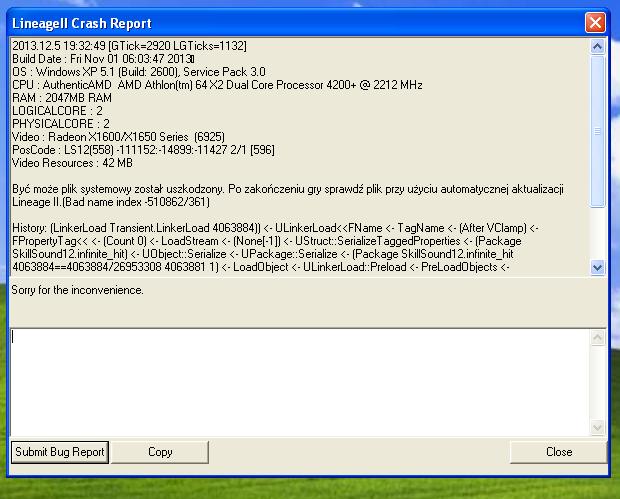The height and width of the screenshot is (499, 620).
Task: Click the 'Bad name index -510862/361' text
Action: [136, 202]
